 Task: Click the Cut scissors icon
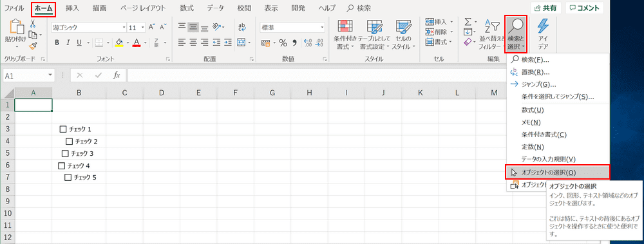point(33,24)
